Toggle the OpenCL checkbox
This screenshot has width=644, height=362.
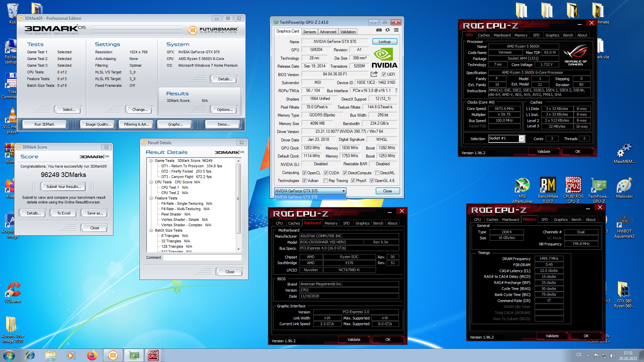point(304,173)
